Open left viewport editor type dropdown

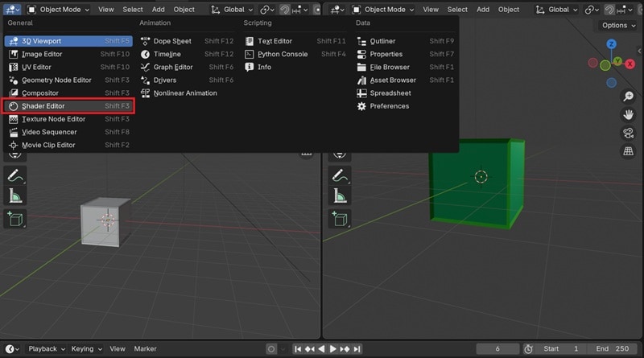12,10
